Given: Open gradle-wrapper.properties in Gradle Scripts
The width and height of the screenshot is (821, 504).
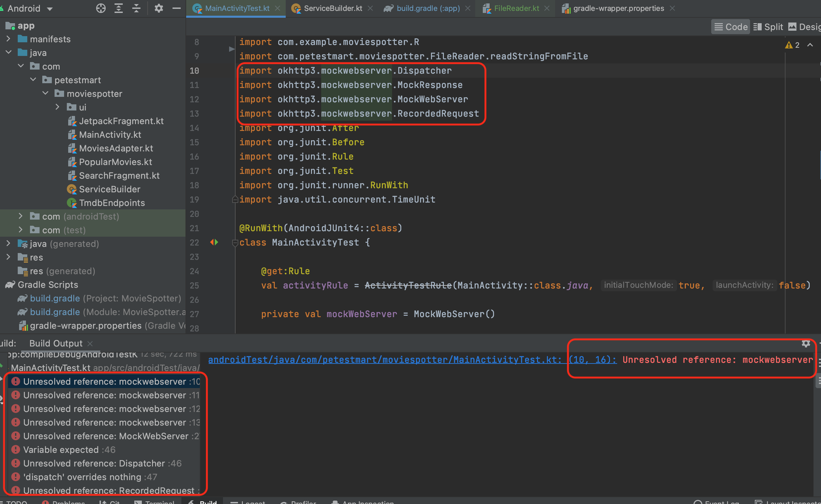Looking at the screenshot, I should pyautogui.click(x=102, y=326).
